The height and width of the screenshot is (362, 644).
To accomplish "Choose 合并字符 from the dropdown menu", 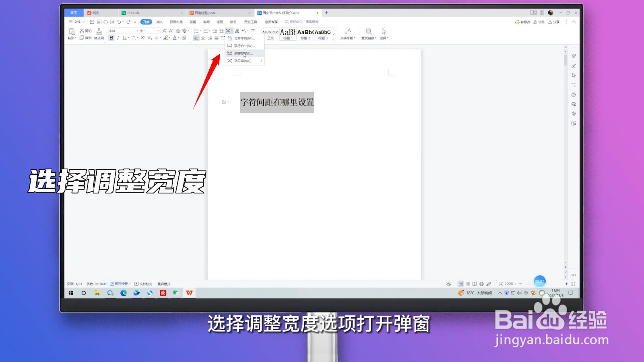I will (244, 38).
